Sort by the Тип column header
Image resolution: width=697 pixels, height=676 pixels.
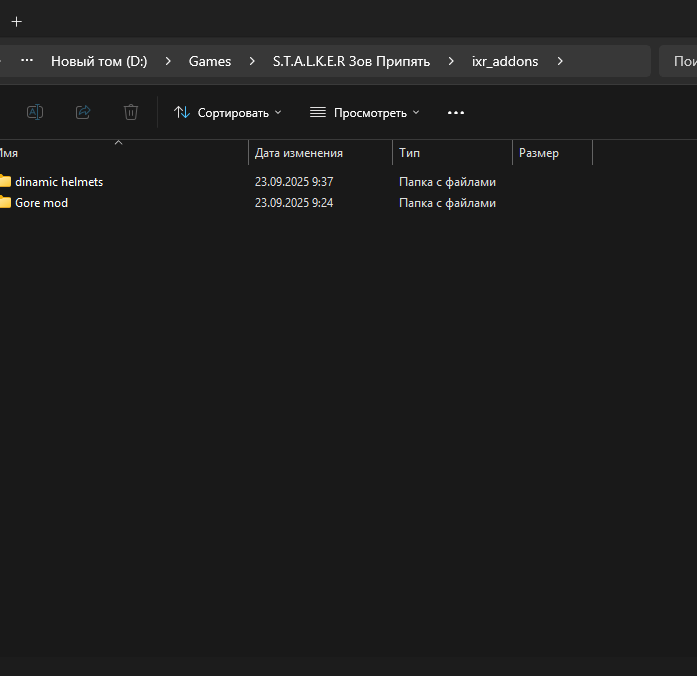tap(409, 153)
